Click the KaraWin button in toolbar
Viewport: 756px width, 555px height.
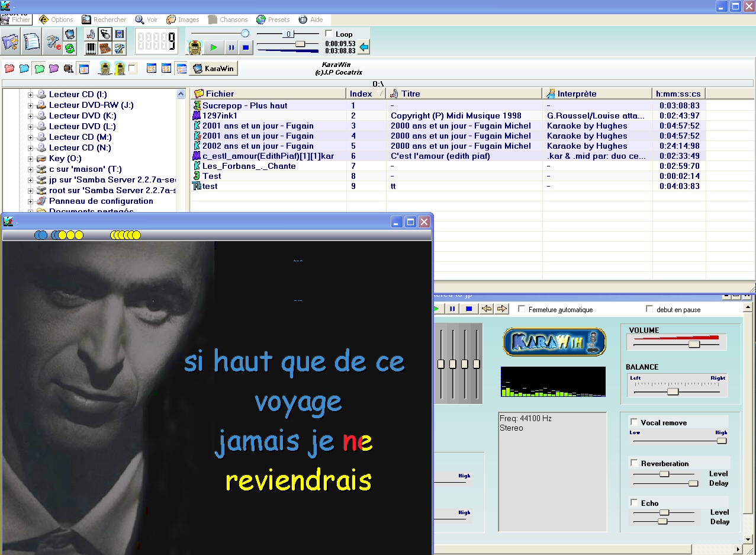(214, 69)
